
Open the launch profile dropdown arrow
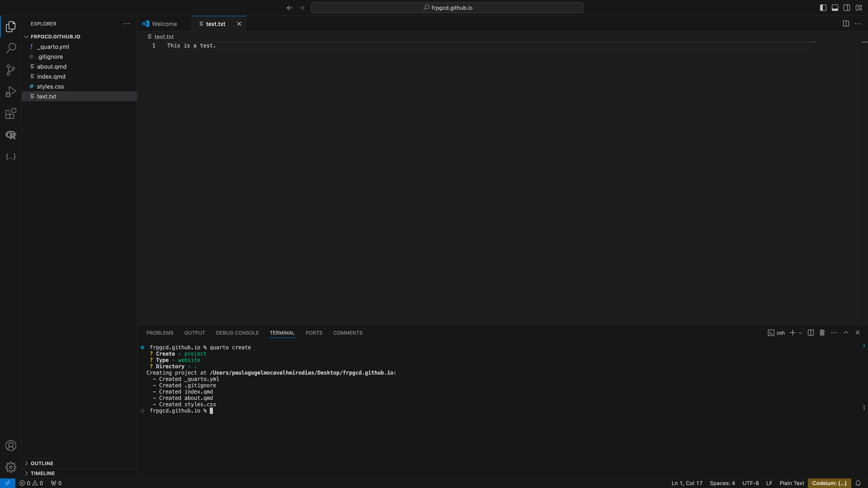pos(800,333)
